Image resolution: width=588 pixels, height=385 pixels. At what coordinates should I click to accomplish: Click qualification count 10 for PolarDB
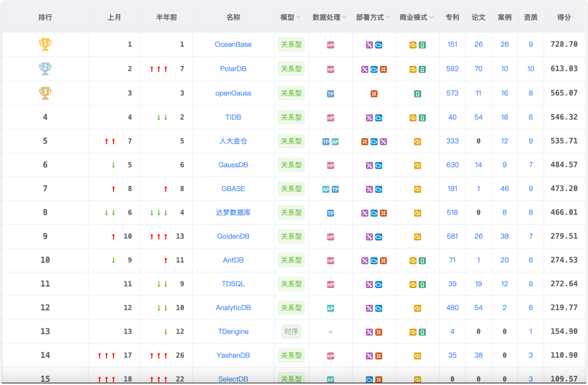point(531,69)
